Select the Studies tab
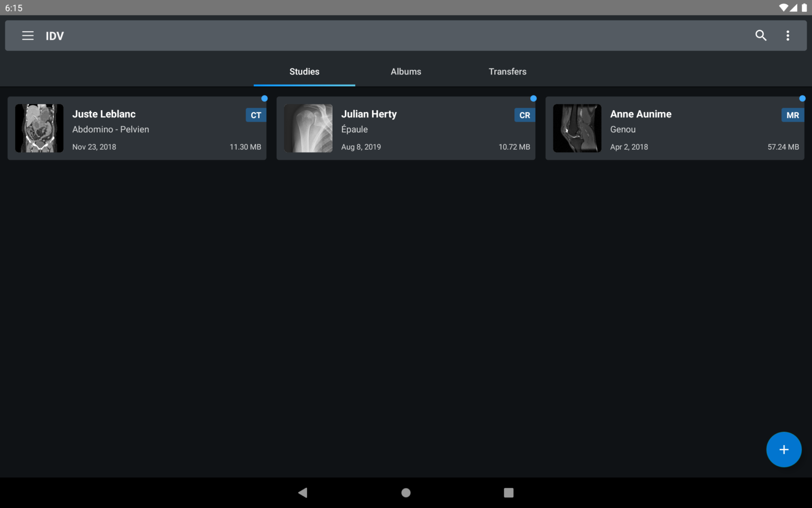 [304, 71]
